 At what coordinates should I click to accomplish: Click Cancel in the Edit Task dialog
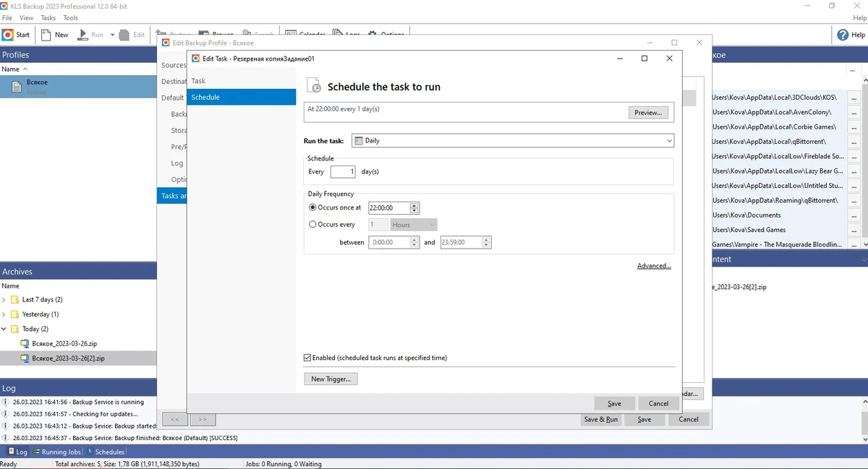click(658, 403)
